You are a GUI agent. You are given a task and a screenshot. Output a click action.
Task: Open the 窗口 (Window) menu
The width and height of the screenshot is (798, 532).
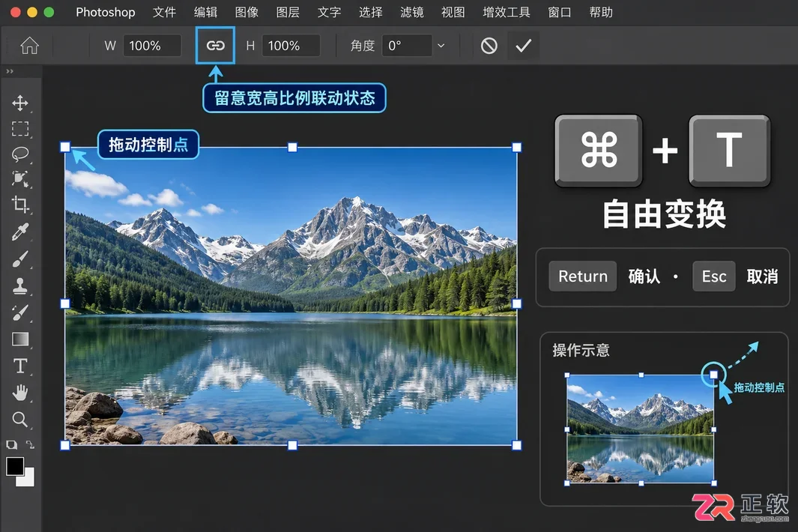pyautogui.click(x=560, y=12)
